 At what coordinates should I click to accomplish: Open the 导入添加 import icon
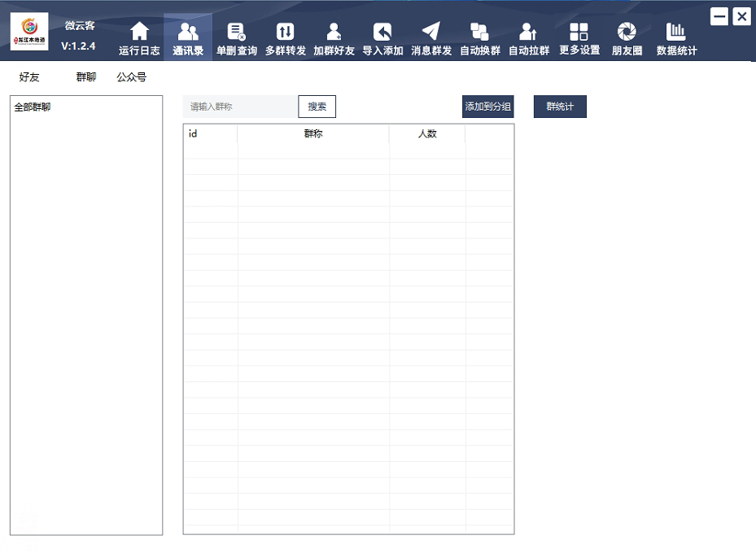click(x=382, y=33)
